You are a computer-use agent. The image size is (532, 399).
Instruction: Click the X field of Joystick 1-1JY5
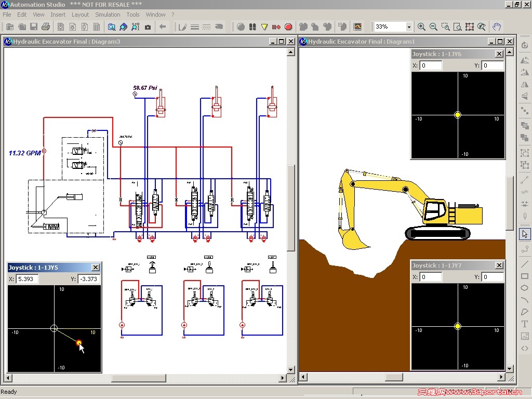click(27, 279)
